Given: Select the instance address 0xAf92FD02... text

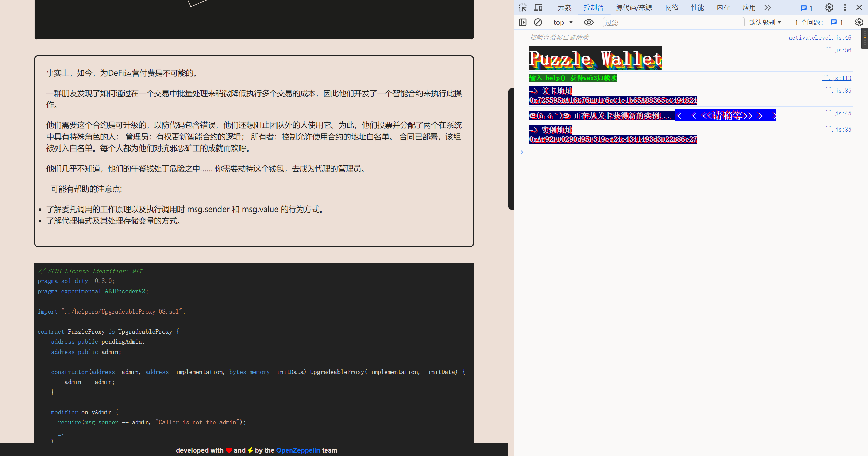Looking at the screenshot, I should [x=613, y=139].
